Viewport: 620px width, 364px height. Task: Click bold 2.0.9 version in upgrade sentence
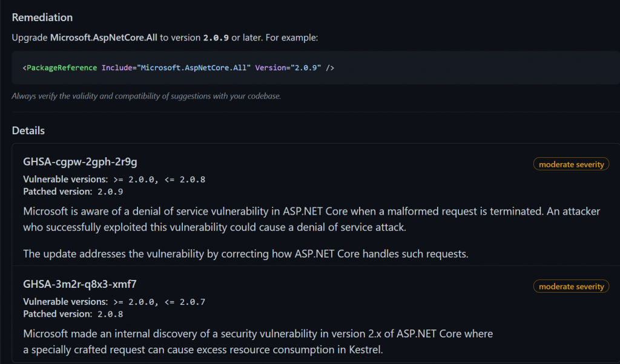217,37
